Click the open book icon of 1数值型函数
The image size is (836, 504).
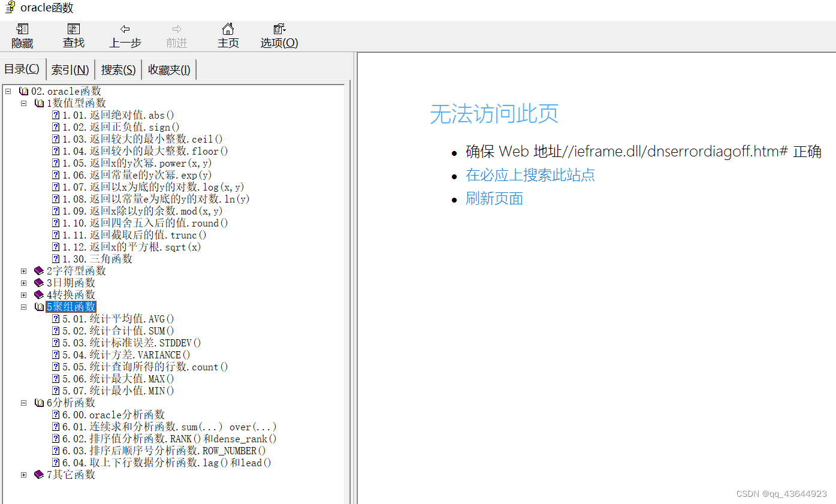point(40,103)
